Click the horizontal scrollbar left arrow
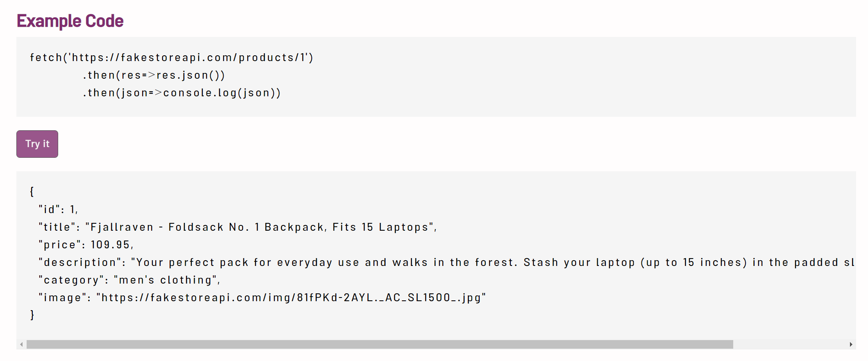Image resolution: width=868 pixels, height=361 pixels. point(21,345)
